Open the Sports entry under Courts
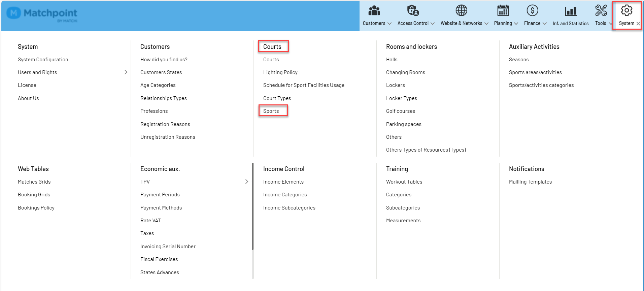The height and width of the screenshot is (291, 644). 271,111
